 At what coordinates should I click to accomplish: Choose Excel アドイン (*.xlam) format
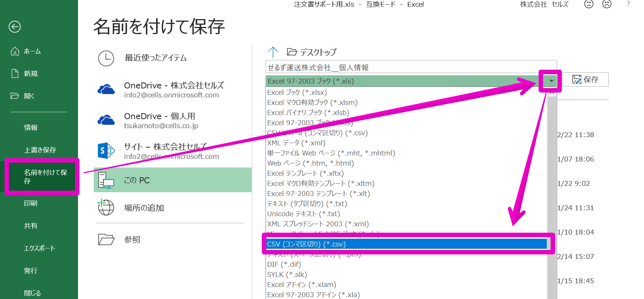[x=302, y=284]
